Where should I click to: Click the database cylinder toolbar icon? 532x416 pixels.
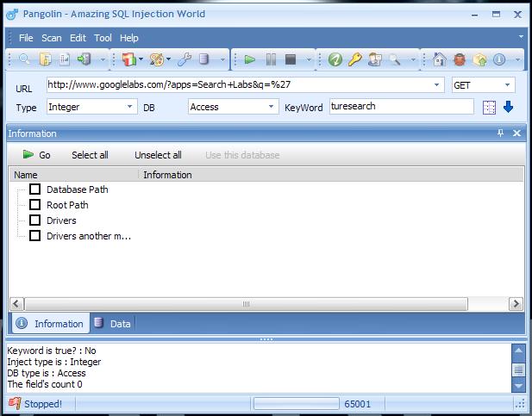coord(203,59)
